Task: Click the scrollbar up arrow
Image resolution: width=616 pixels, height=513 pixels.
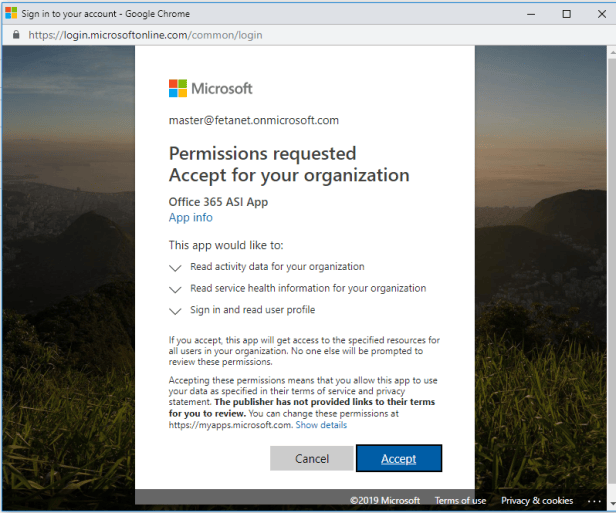Action: (612, 52)
